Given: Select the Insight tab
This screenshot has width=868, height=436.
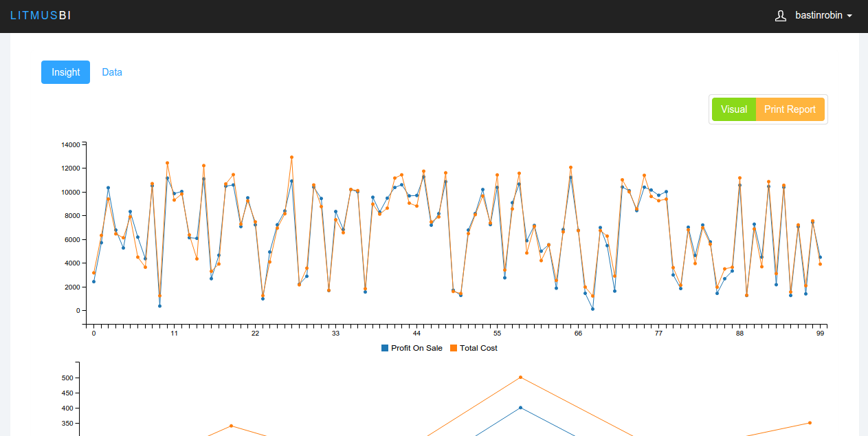Looking at the screenshot, I should point(65,72).
